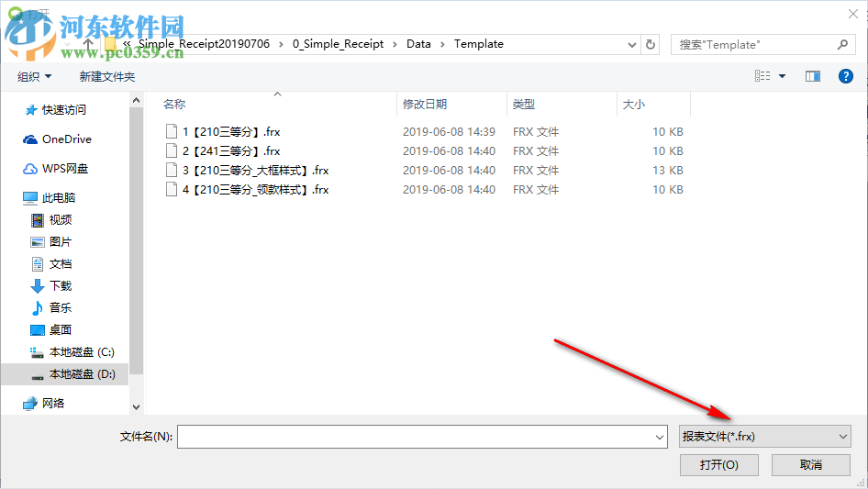Click the « overflow path chevron

tap(127, 44)
